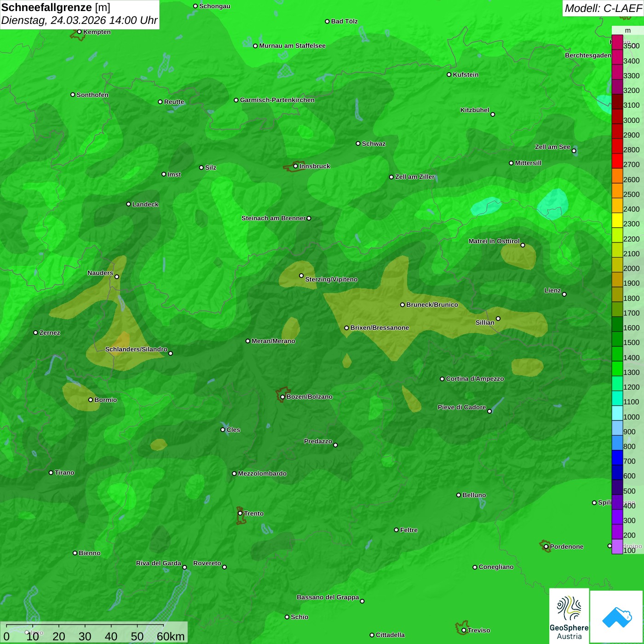Click the date Dienstag, 24.03.2026 14:00 Uhr
The height and width of the screenshot is (644, 644).
click(x=79, y=21)
